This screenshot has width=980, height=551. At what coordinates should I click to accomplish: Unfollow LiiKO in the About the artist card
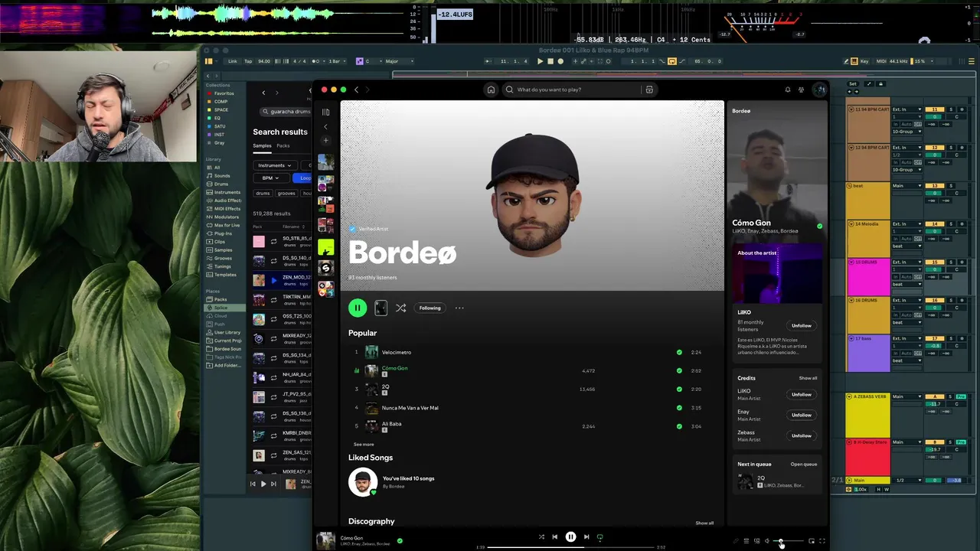(802, 325)
